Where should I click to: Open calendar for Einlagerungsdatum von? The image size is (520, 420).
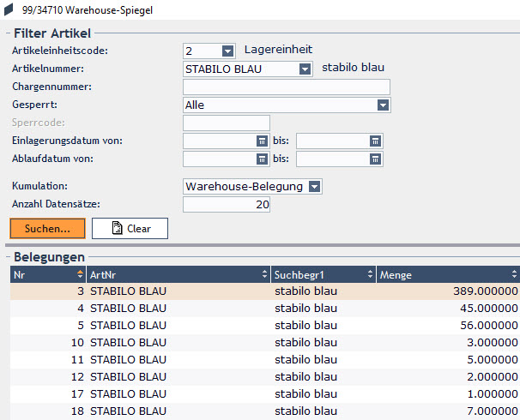pos(262,141)
